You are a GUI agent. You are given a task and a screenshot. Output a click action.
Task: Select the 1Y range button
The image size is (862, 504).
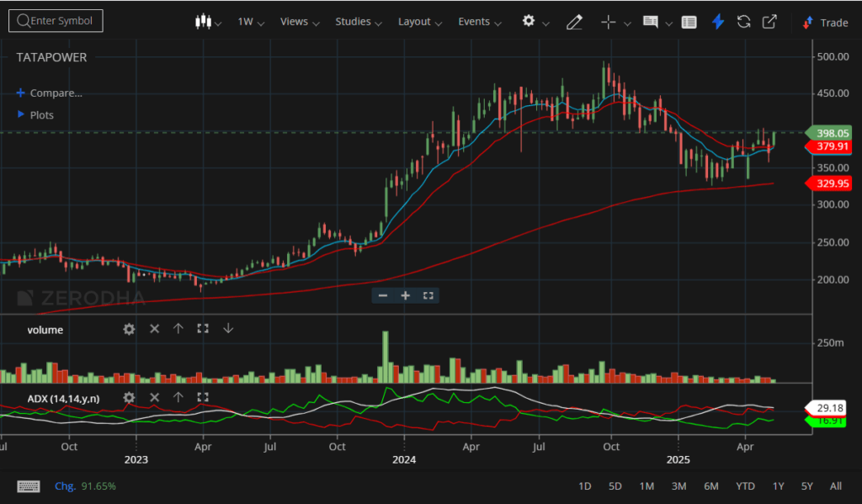778,486
